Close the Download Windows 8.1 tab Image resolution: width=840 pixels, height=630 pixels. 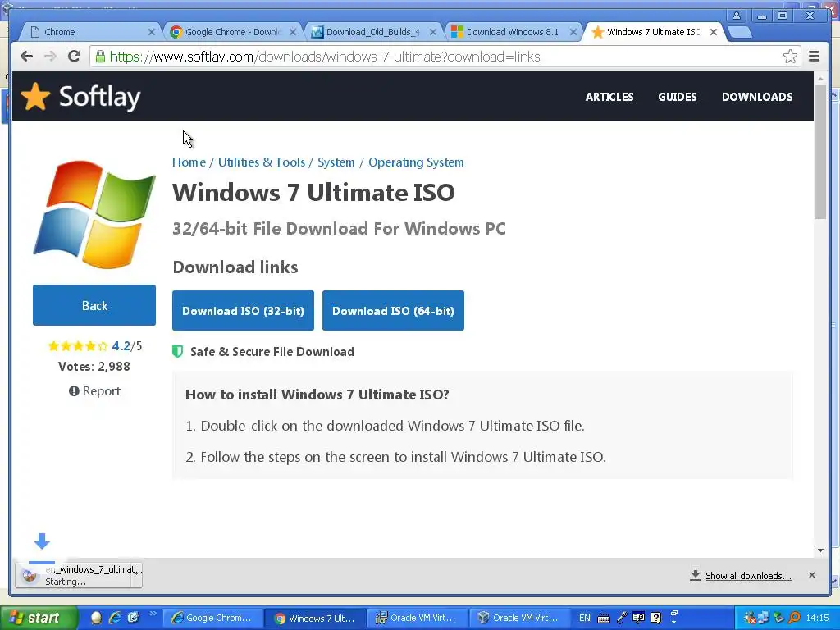coord(573,32)
